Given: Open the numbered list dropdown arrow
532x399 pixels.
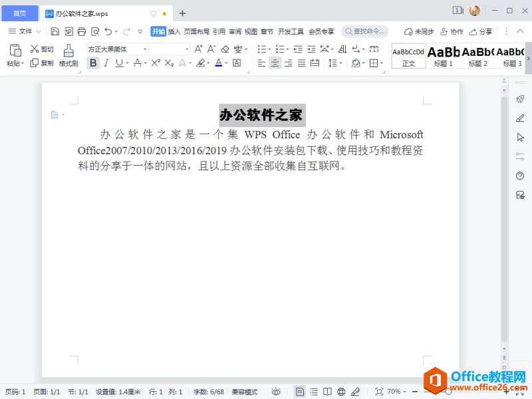Looking at the screenshot, I should pos(288,49).
